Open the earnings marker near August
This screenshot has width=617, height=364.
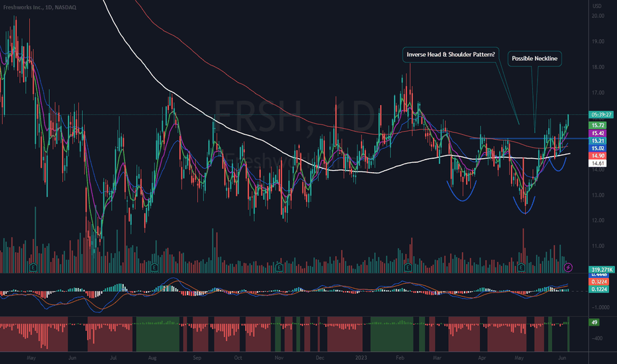(154, 267)
